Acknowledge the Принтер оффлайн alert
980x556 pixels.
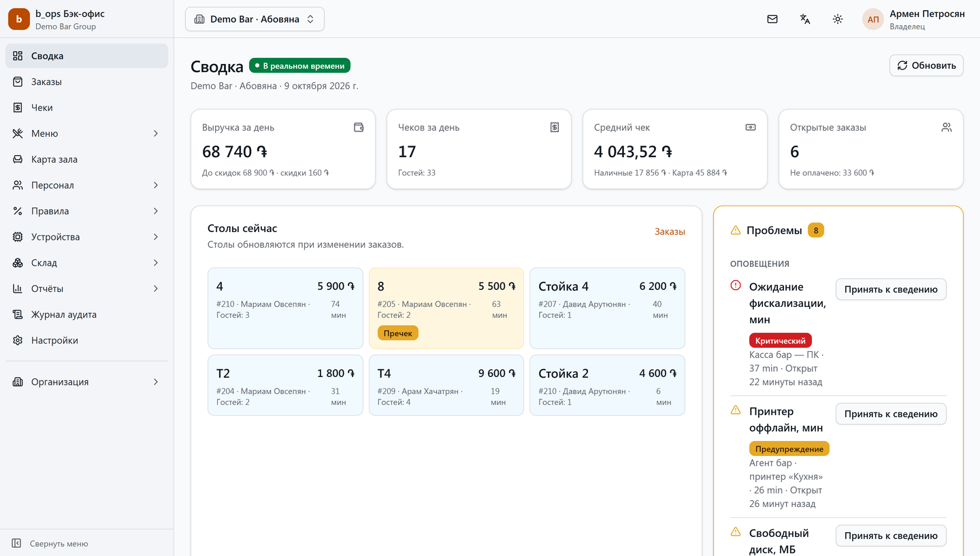pyautogui.click(x=891, y=414)
